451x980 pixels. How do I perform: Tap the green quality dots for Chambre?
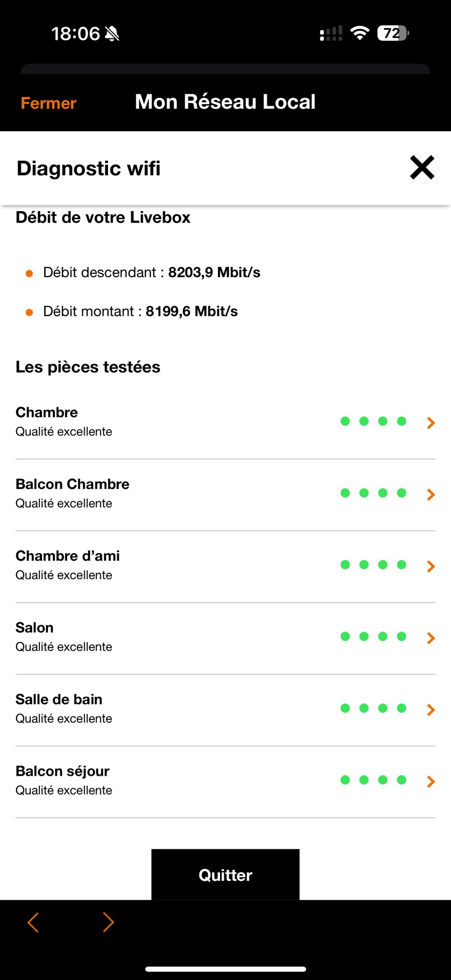[x=373, y=421]
